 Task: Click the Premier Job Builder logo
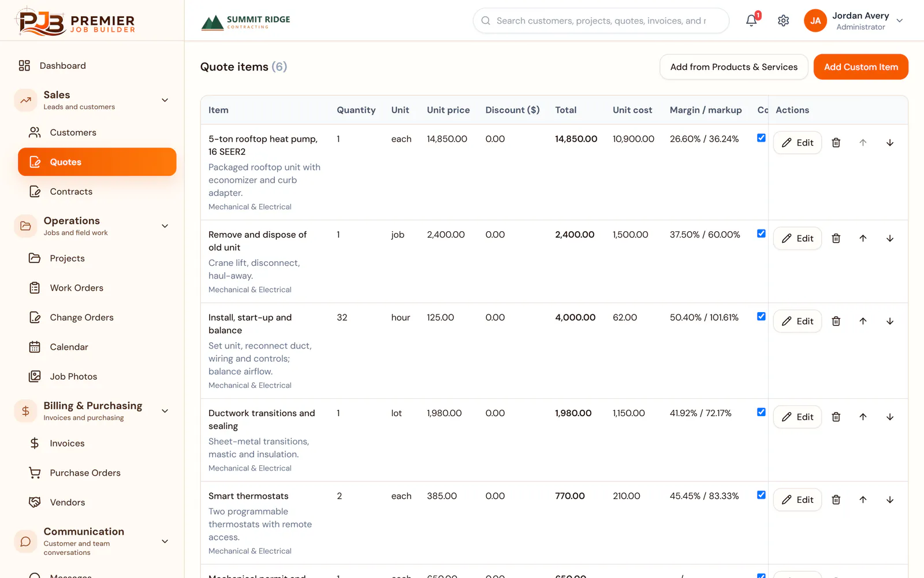tap(75, 21)
